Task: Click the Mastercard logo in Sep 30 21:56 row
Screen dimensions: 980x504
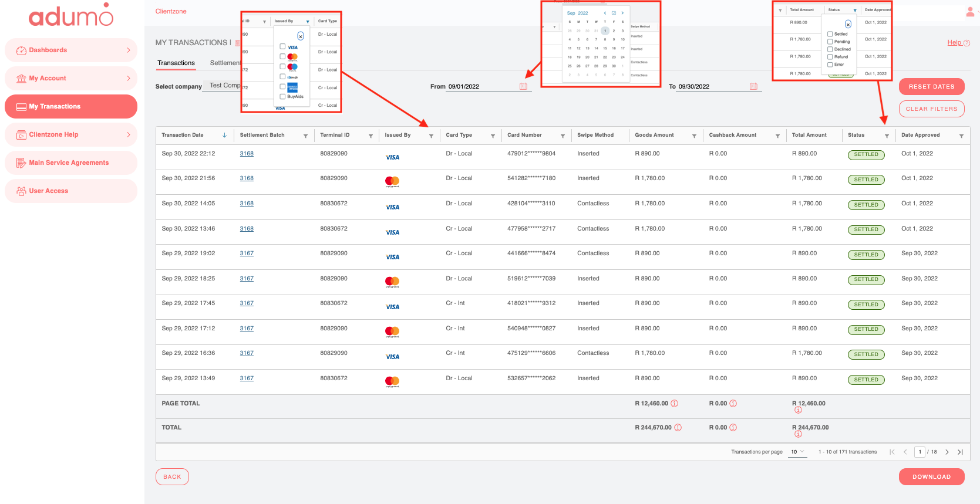Action: click(x=392, y=182)
